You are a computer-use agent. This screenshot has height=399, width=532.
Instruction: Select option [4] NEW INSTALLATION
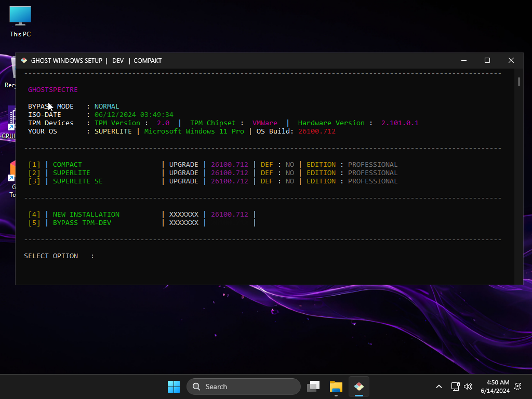pyautogui.click(x=86, y=214)
